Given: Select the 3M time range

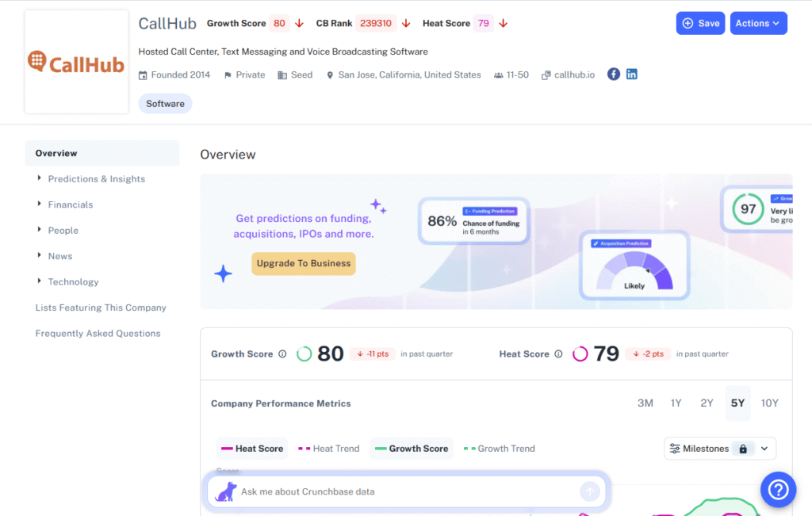Looking at the screenshot, I should pos(645,403).
